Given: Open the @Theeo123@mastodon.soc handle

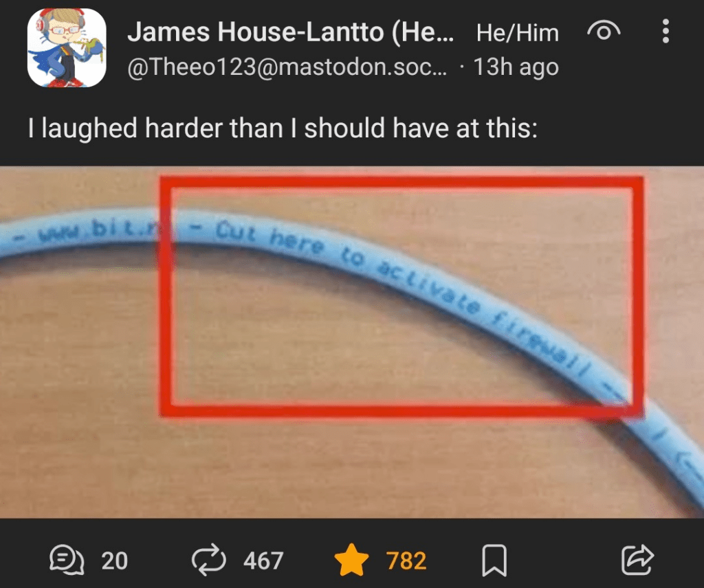Looking at the screenshot, I should tap(287, 67).
